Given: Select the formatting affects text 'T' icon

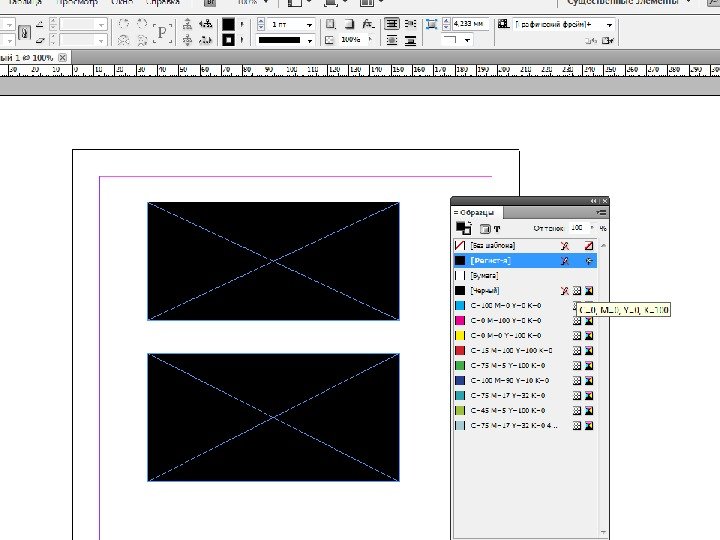Looking at the screenshot, I should point(497,229).
